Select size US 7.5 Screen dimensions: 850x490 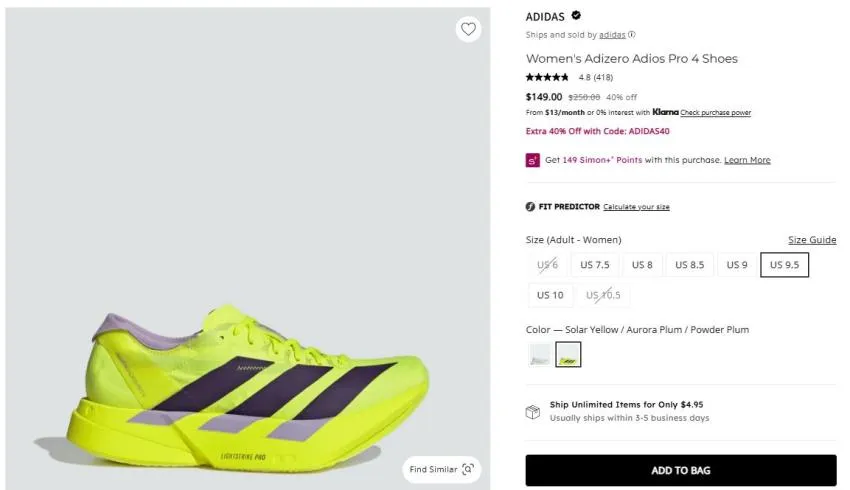point(595,265)
